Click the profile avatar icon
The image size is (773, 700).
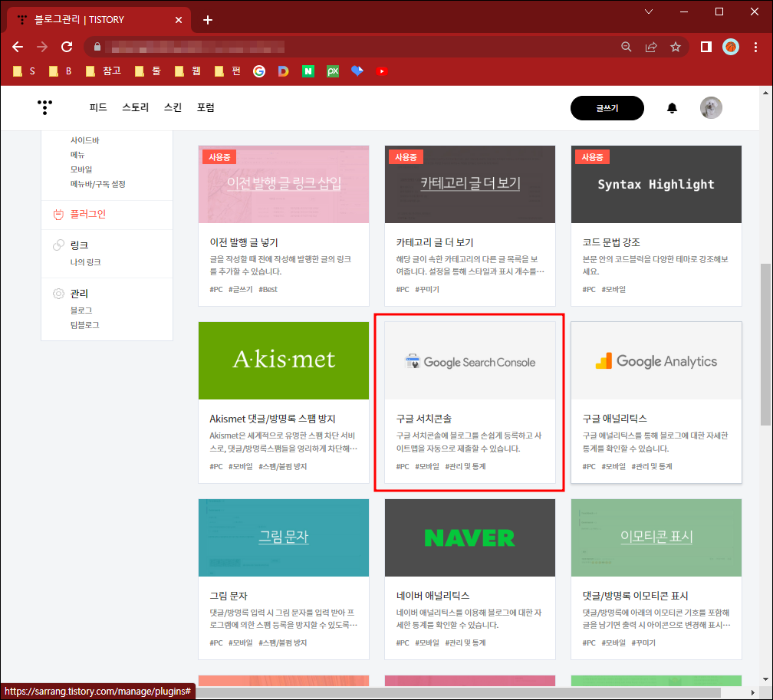[711, 107]
